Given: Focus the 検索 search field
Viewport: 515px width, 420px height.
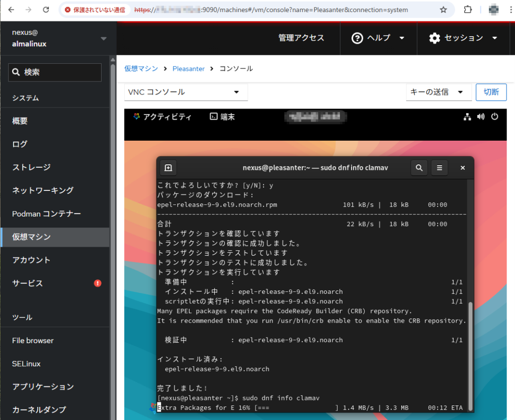Looking at the screenshot, I should [55, 72].
